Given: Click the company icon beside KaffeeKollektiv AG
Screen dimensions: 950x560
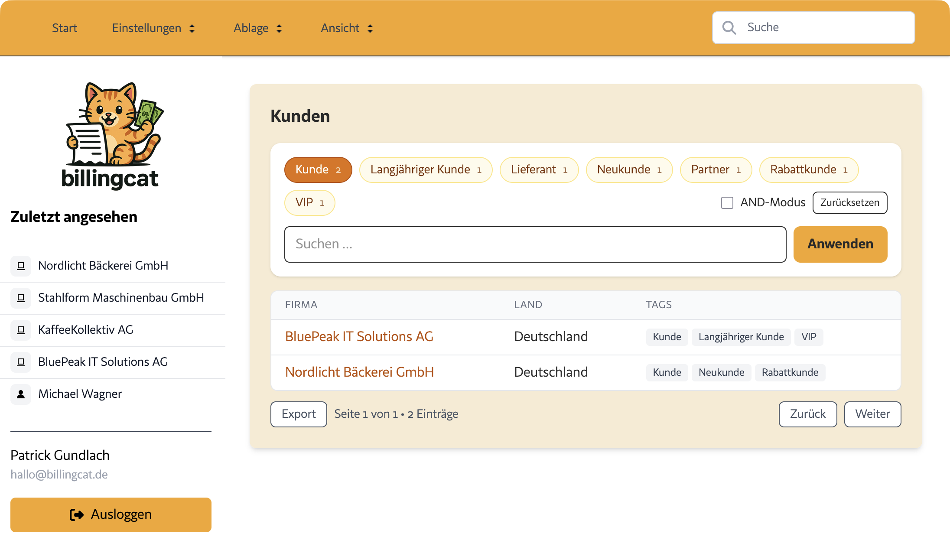Looking at the screenshot, I should pyautogui.click(x=20, y=330).
